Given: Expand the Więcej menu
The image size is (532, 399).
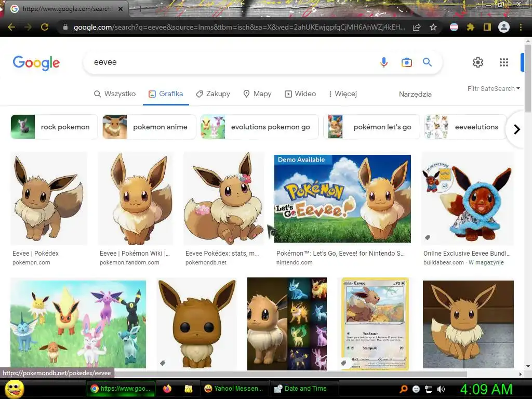Looking at the screenshot, I should (x=342, y=94).
